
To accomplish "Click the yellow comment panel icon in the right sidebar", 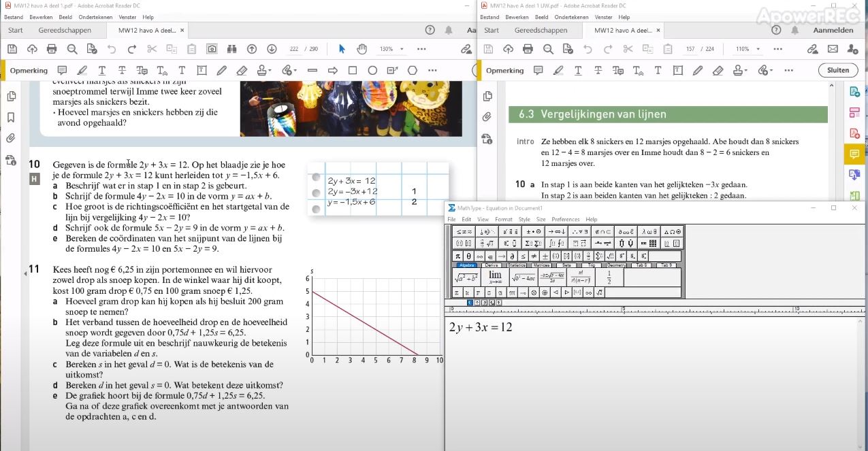I will (x=854, y=154).
